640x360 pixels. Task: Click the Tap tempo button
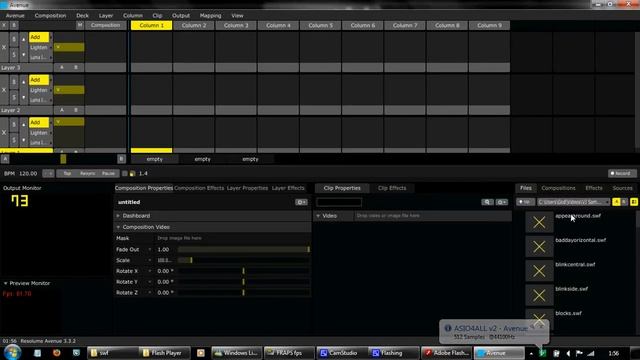67,173
